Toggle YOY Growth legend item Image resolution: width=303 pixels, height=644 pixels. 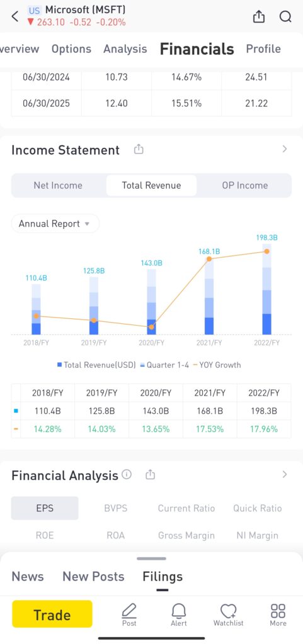tap(216, 365)
